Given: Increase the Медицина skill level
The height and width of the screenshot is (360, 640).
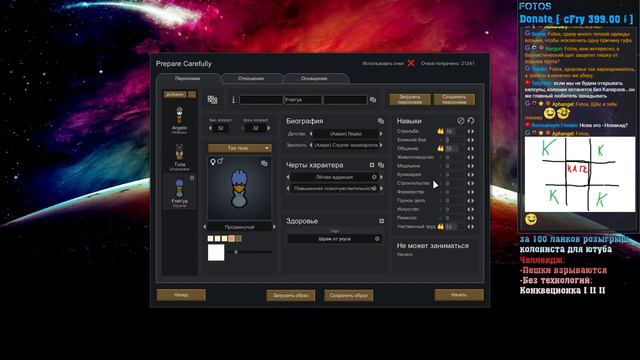Looking at the screenshot, I should 473,166.
